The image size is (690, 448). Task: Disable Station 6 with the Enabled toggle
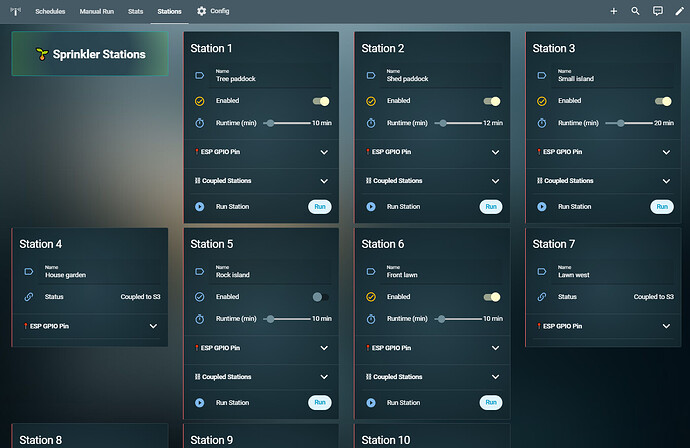tap(492, 297)
